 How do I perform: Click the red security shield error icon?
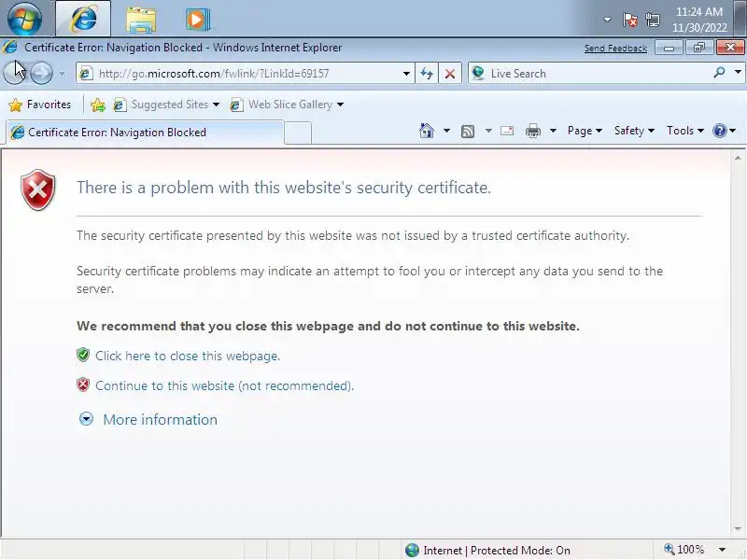pos(38,189)
